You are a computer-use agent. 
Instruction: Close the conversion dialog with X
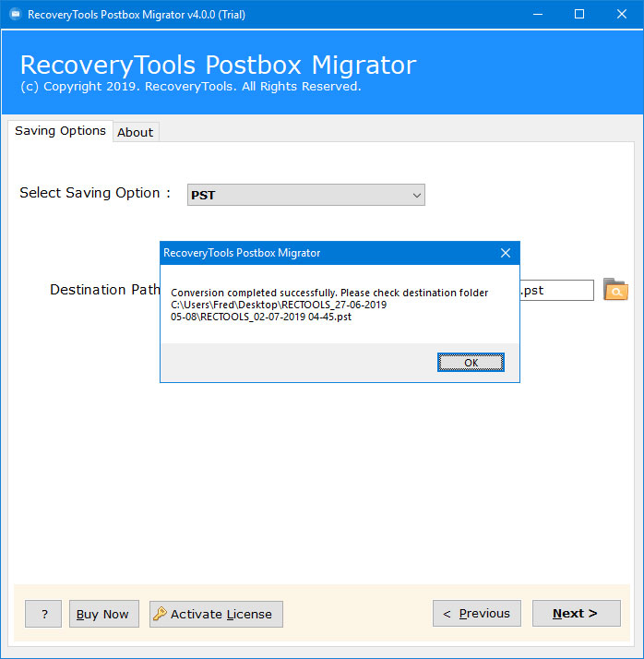[506, 253]
